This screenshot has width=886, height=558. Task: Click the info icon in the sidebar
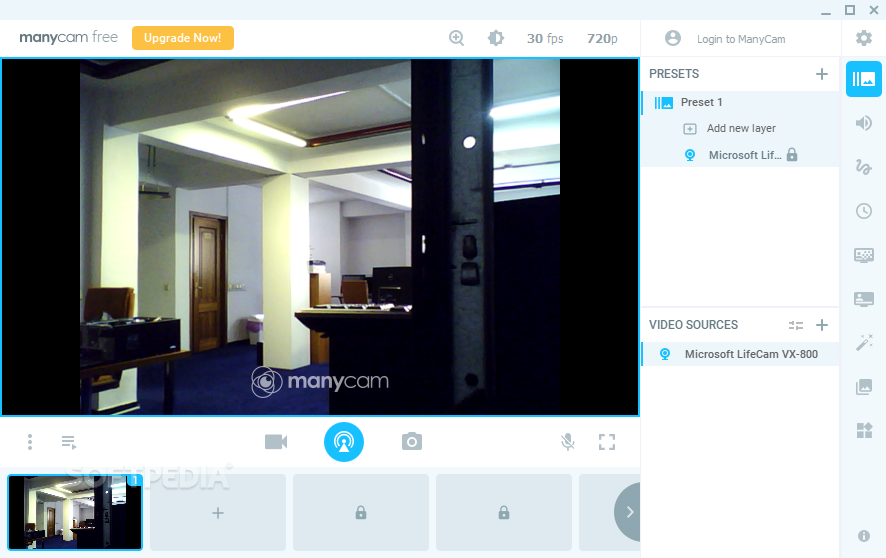863,536
